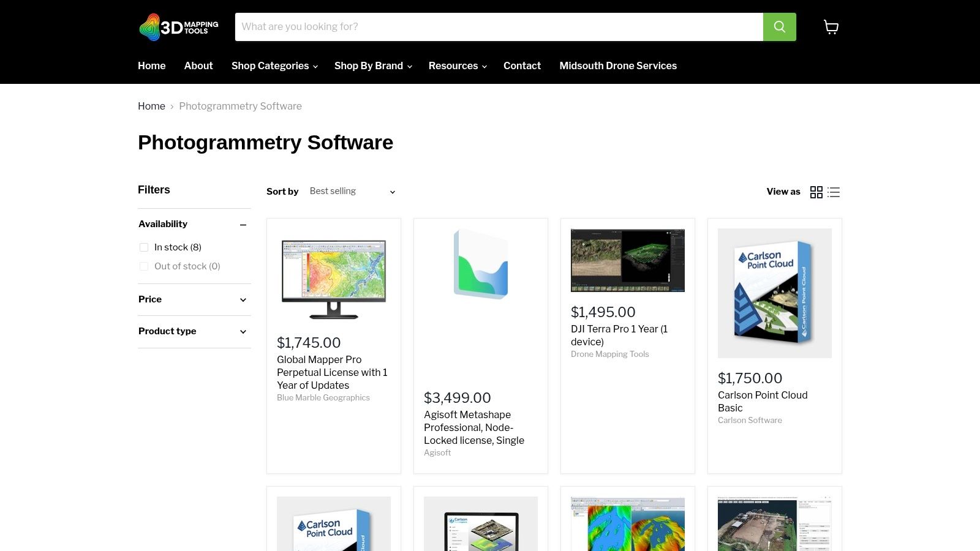Expand the Price filter

pos(195,299)
